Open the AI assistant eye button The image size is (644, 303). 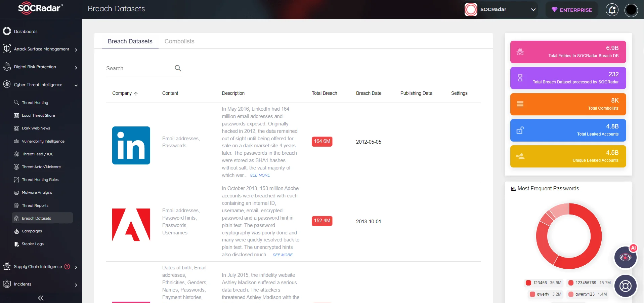(x=625, y=258)
